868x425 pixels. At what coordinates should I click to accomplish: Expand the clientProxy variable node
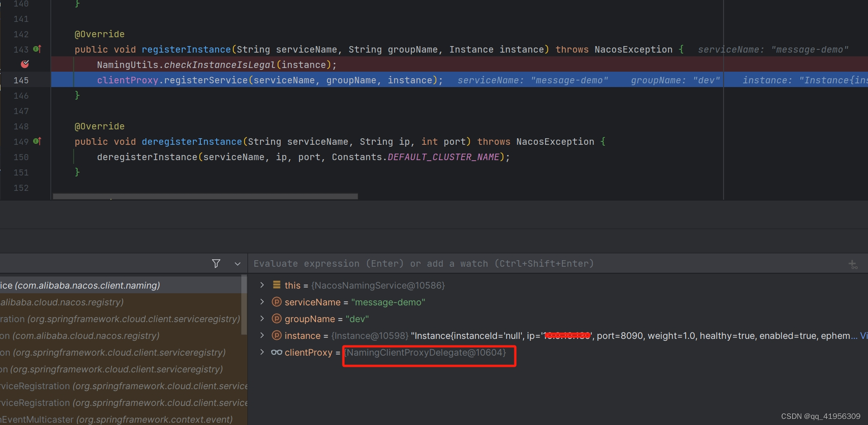pyautogui.click(x=262, y=352)
